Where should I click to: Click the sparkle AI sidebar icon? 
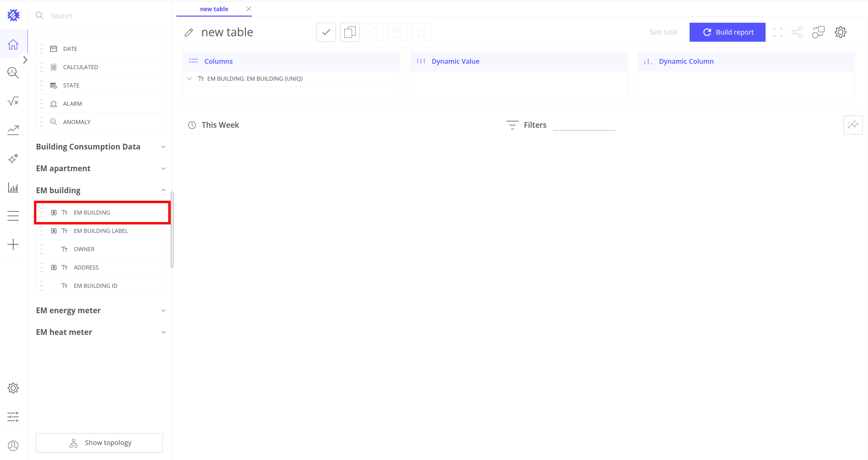(13, 159)
